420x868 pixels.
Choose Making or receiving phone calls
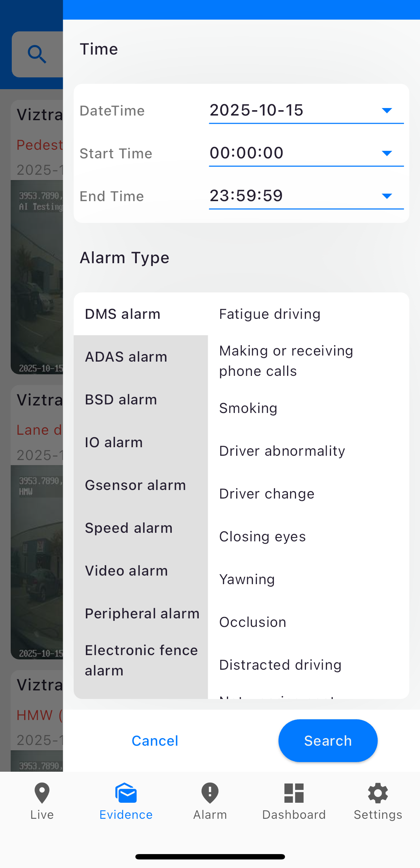286,361
